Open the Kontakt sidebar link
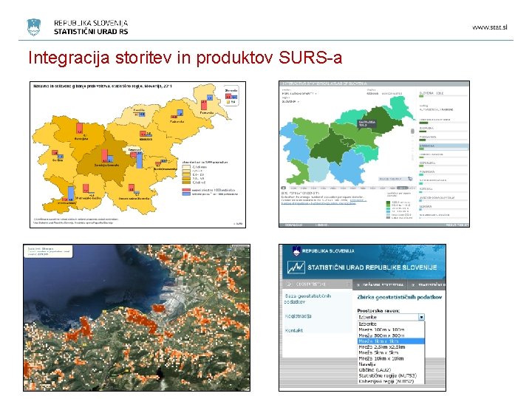Viewport: 532px width, 399px height. pos(294,330)
